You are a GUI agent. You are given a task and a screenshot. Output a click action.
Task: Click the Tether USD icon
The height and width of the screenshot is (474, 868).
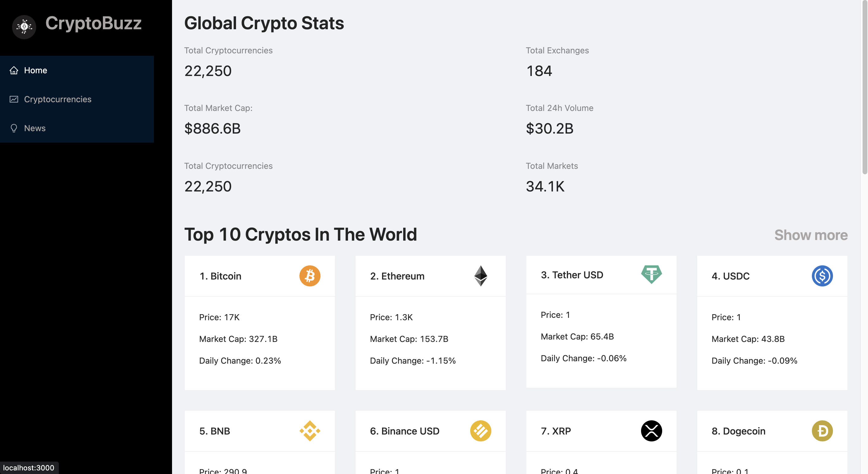click(651, 274)
